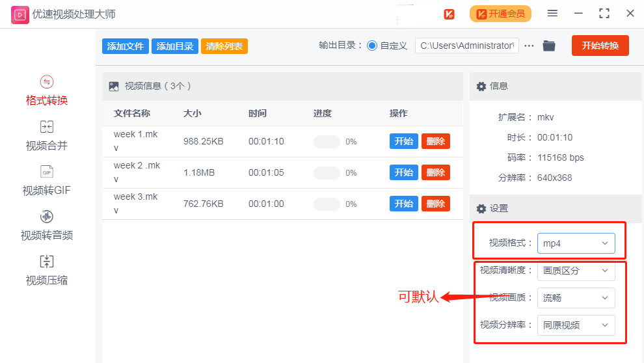644x363 pixels.
Task: Open the hamburger menu in title bar
Action: (x=552, y=14)
